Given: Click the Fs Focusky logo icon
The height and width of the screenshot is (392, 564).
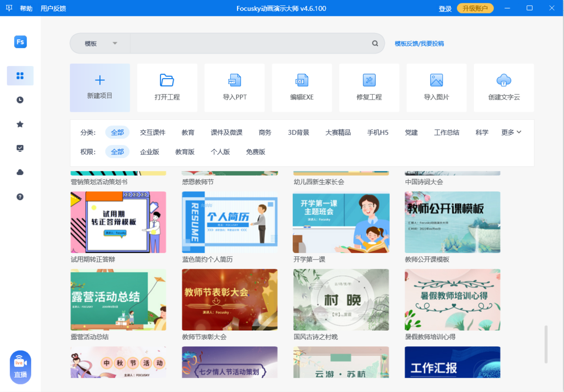Looking at the screenshot, I should (x=20, y=42).
